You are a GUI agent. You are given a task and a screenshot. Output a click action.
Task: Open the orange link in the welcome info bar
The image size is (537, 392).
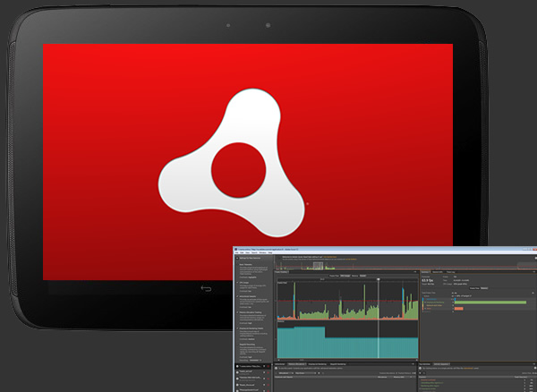pos(330,257)
